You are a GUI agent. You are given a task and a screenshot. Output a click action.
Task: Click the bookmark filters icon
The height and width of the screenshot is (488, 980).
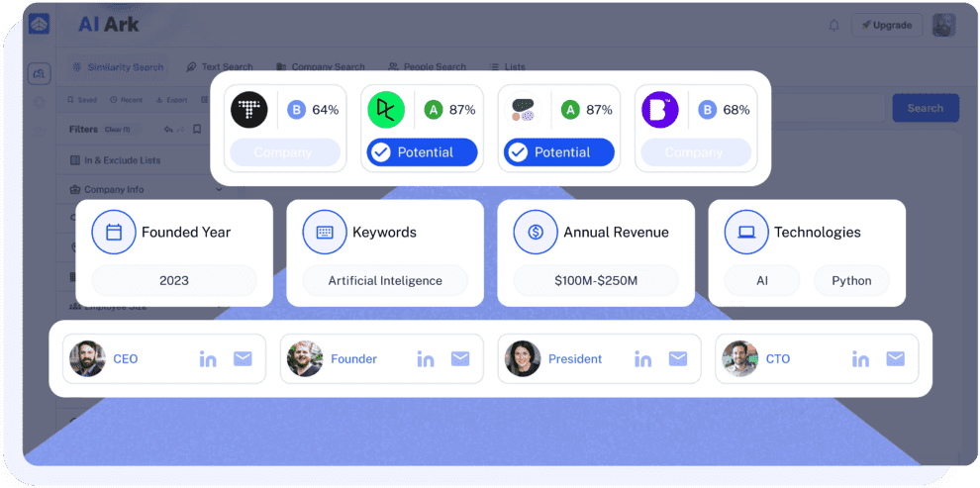pos(197,130)
